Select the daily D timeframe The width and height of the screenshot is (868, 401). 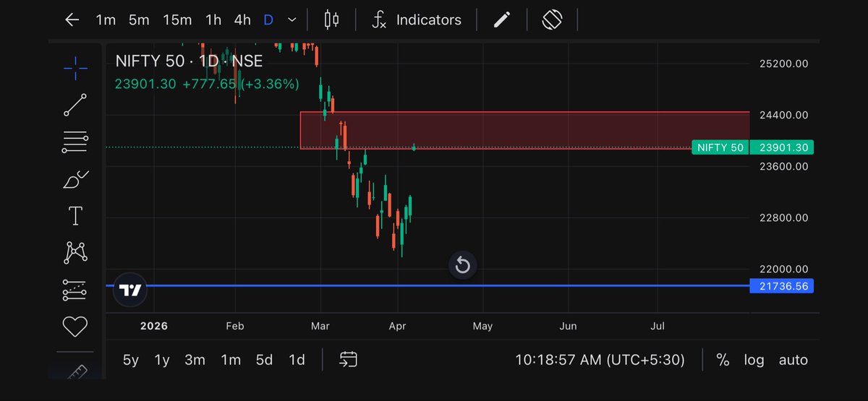point(268,20)
